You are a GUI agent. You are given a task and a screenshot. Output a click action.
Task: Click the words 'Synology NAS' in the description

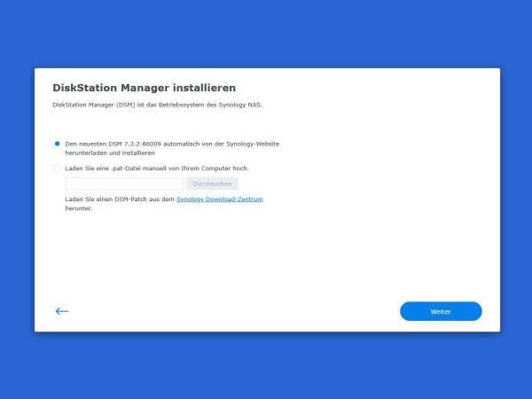tap(240, 105)
